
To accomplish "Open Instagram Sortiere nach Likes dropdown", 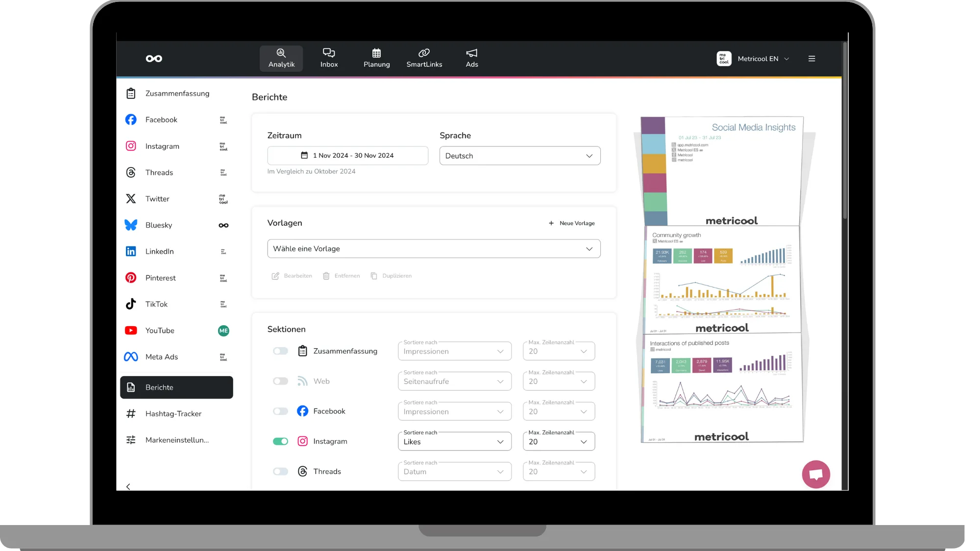I will pyautogui.click(x=454, y=442).
